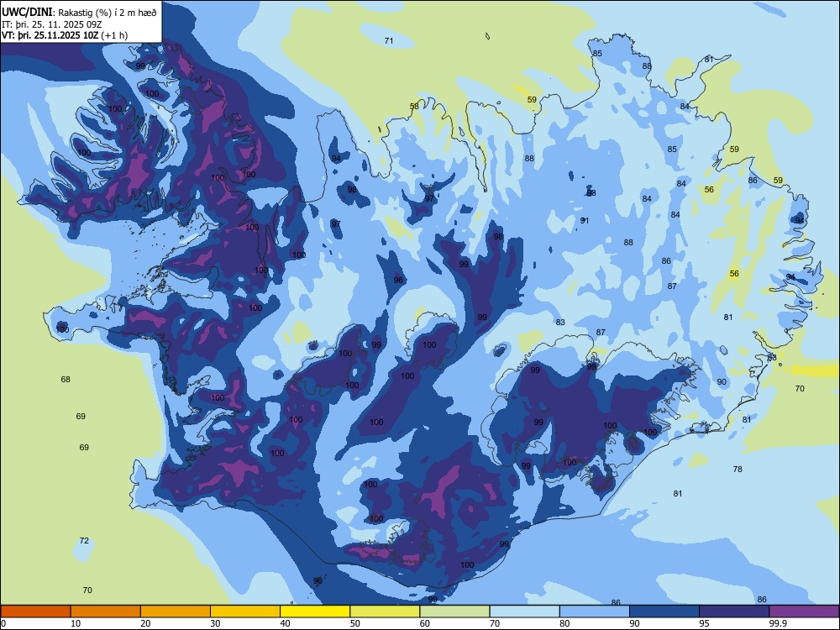This screenshot has height=630, width=840.
Task: Click the 68 value off the west coast
Action: click(x=66, y=380)
